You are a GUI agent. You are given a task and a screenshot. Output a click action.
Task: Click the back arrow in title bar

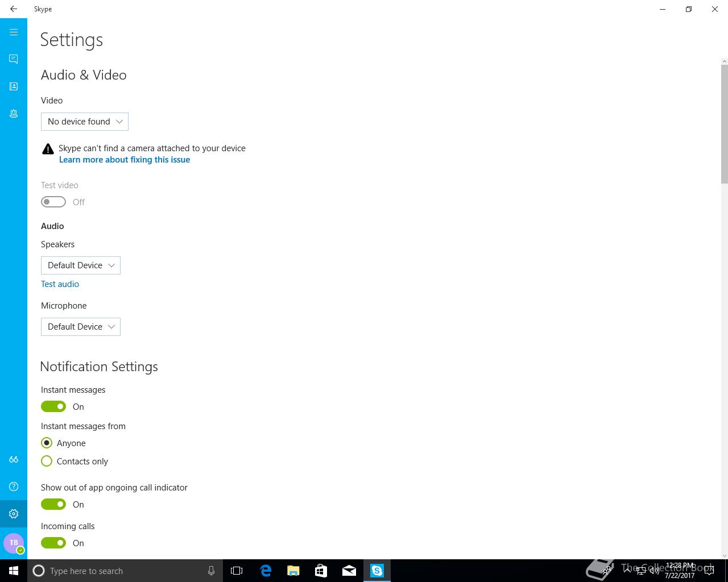[x=14, y=9]
